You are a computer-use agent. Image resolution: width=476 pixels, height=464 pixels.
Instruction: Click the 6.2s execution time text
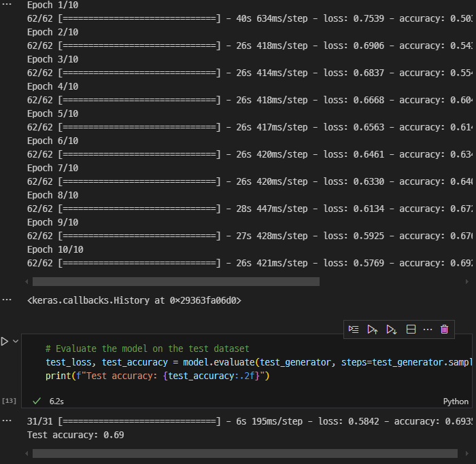point(56,401)
